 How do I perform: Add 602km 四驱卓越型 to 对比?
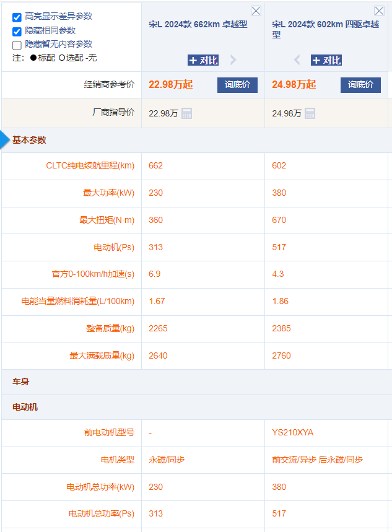pos(326,60)
